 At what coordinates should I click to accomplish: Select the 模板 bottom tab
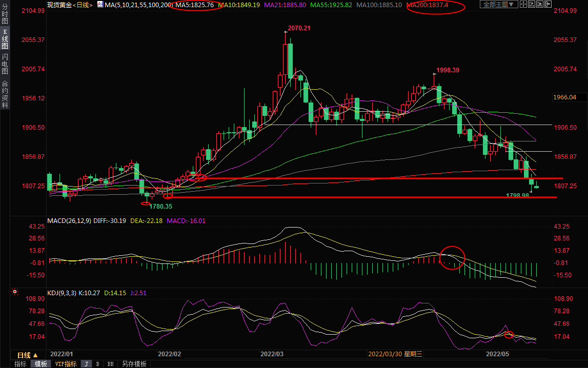click(40, 364)
